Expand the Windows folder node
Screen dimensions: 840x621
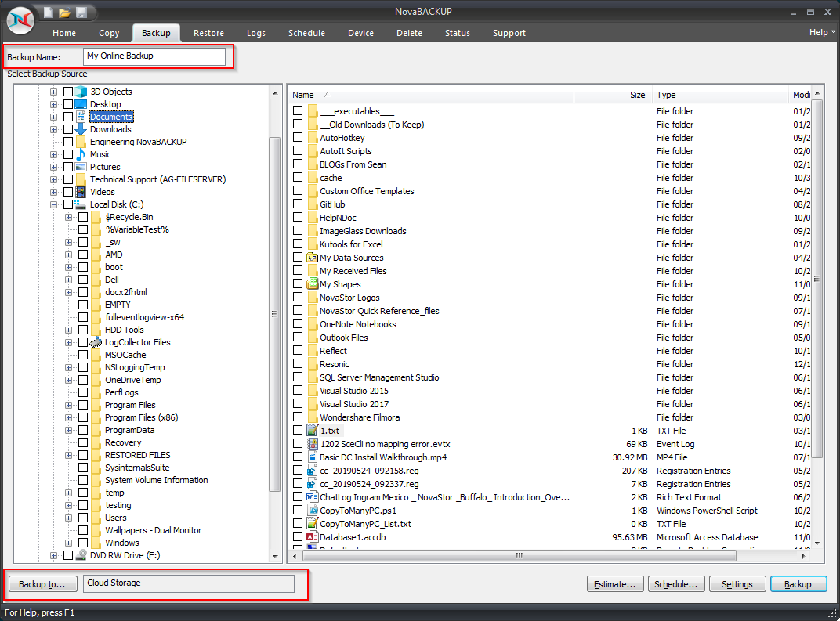[x=69, y=543]
